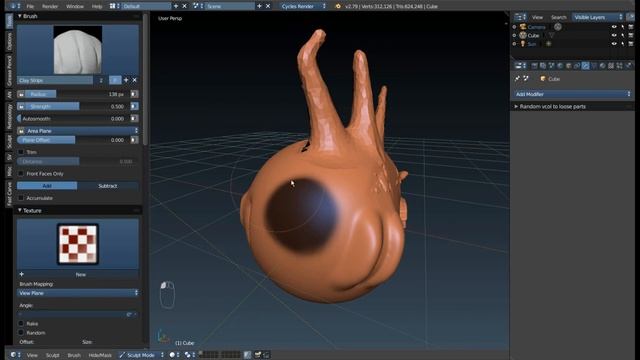The height and width of the screenshot is (360, 640).
Task: Click the Clay Strips brush preview thumbnail
Action: tap(78, 50)
